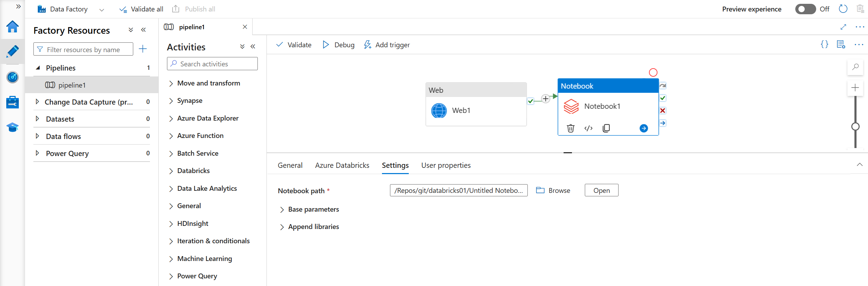Select the Settings tab
This screenshot has height=286, width=868.
coord(395,165)
